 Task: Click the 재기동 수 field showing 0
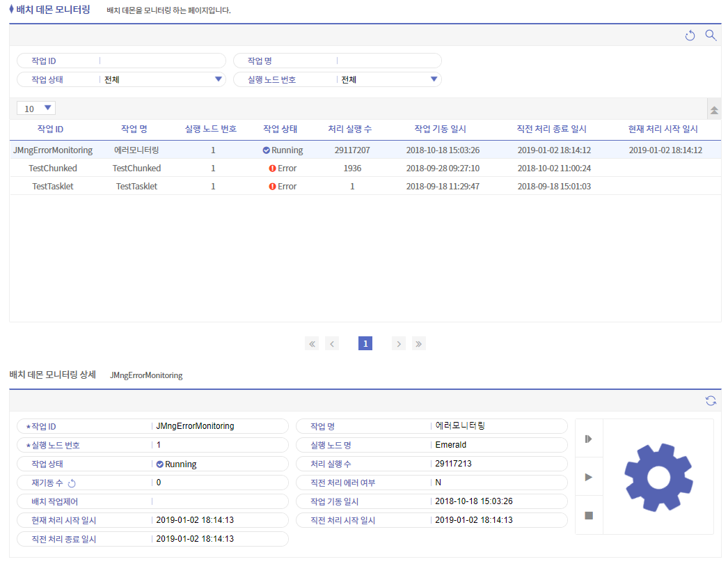(152, 483)
